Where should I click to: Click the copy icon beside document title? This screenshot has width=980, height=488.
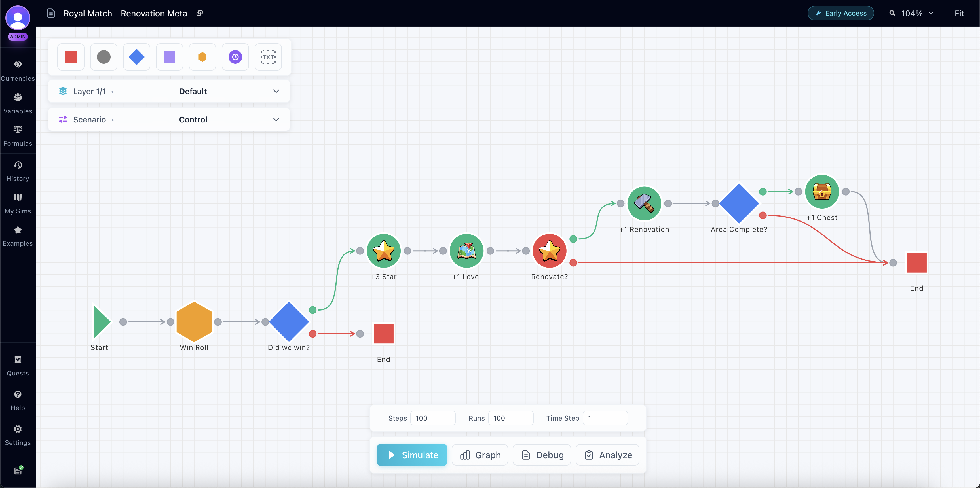[200, 13]
